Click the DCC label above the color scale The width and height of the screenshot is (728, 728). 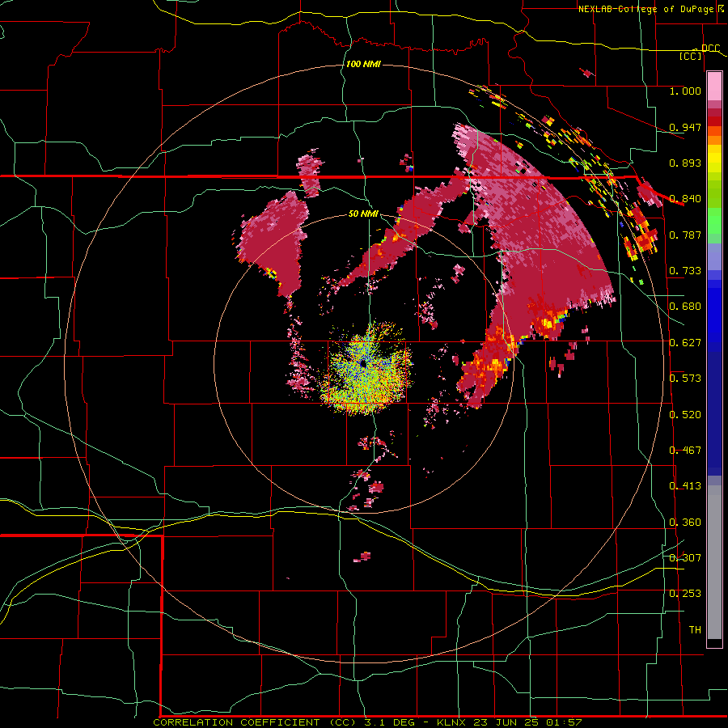tap(710, 49)
